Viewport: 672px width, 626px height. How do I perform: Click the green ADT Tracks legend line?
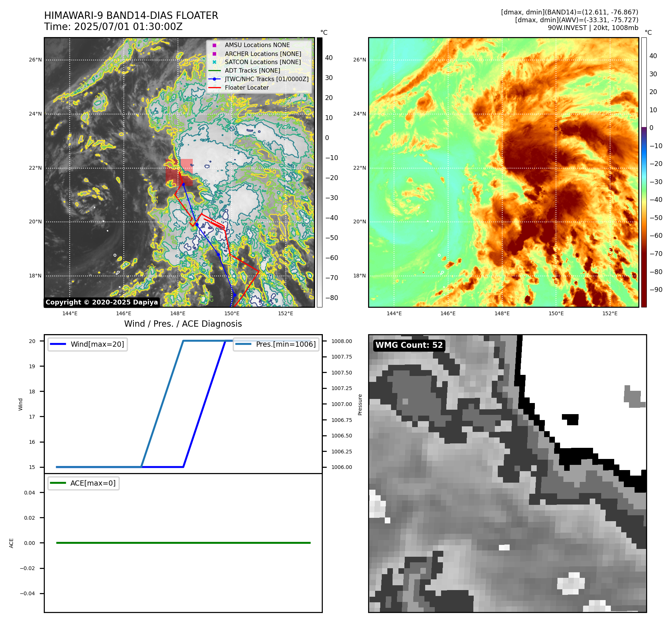click(x=214, y=71)
